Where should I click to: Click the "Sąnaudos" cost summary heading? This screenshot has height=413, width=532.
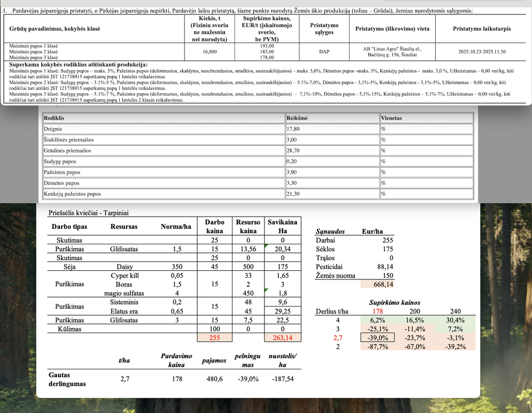pyautogui.click(x=330, y=232)
